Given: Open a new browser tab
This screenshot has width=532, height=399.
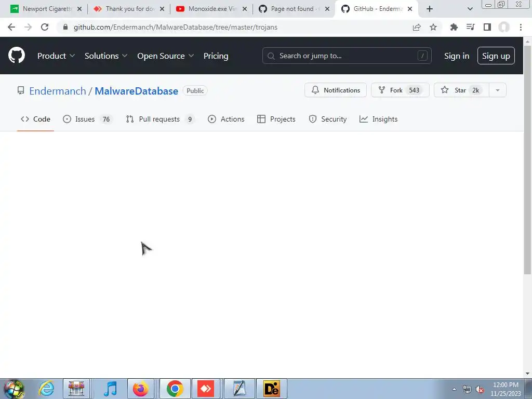Looking at the screenshot, I should point(430,9).
